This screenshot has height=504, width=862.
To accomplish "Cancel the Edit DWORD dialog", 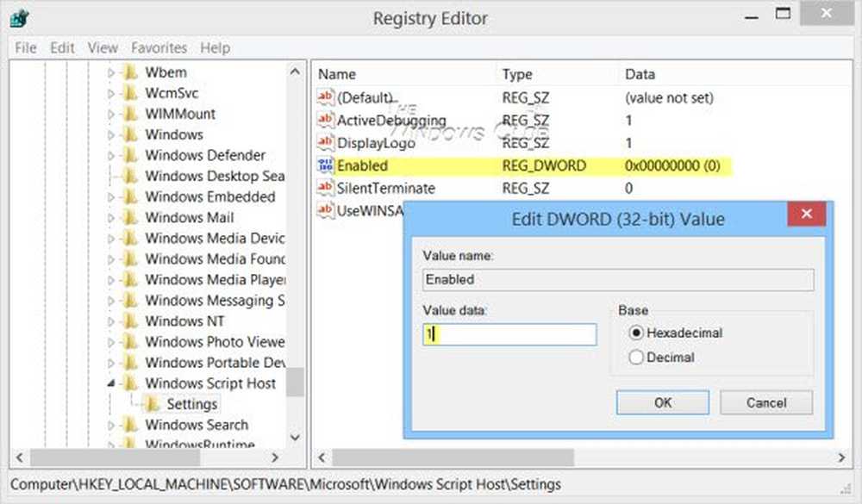I will [765, 402].
